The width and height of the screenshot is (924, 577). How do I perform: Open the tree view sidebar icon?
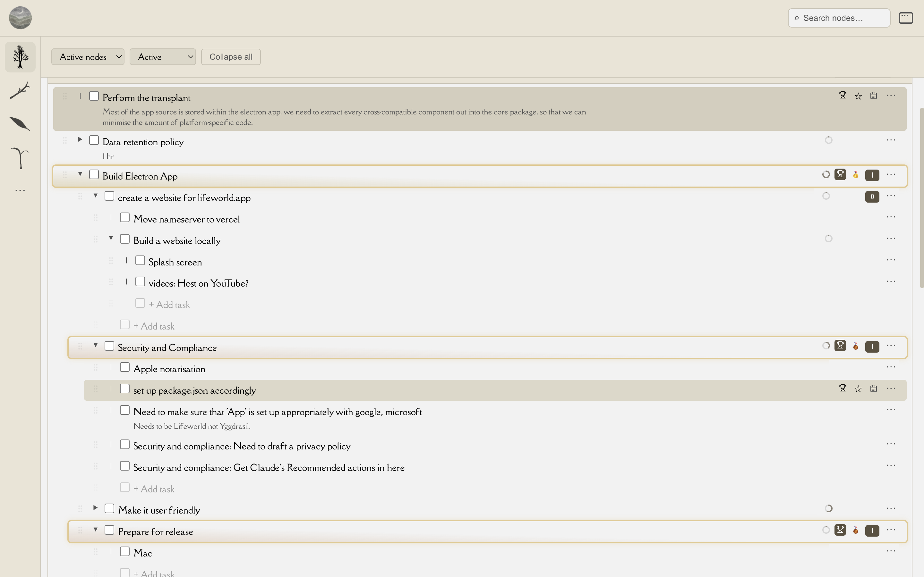pyautogui.click(x=20, y=57)
